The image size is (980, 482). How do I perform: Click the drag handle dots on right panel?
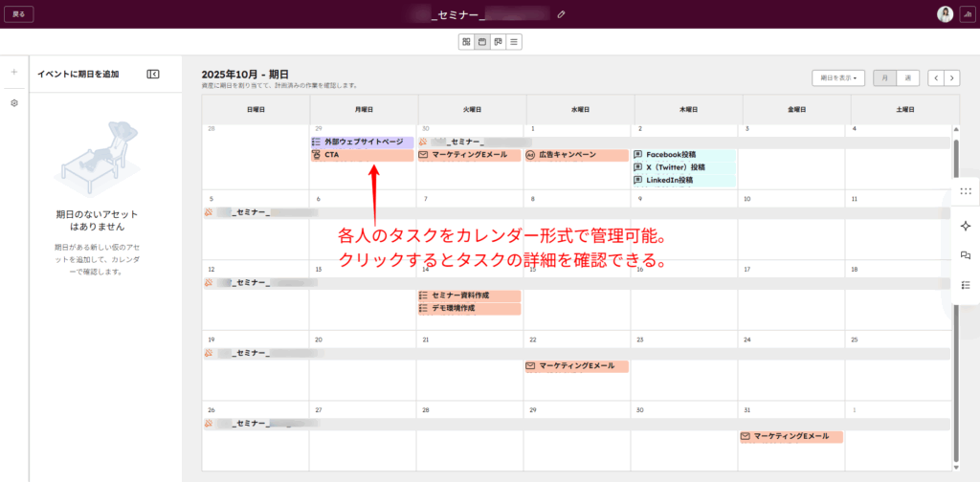tap(965, 191)
